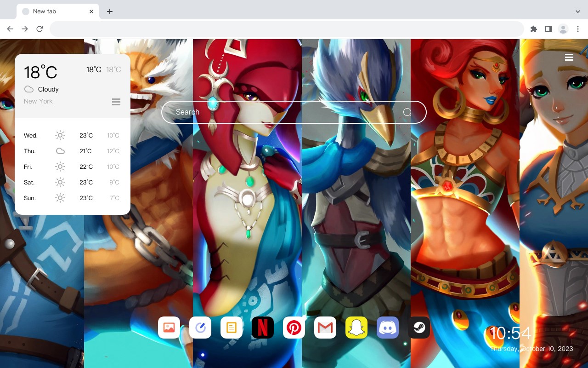
Task: Click the Thursday, October 10, 2023 date
Action: coord(532,349)
